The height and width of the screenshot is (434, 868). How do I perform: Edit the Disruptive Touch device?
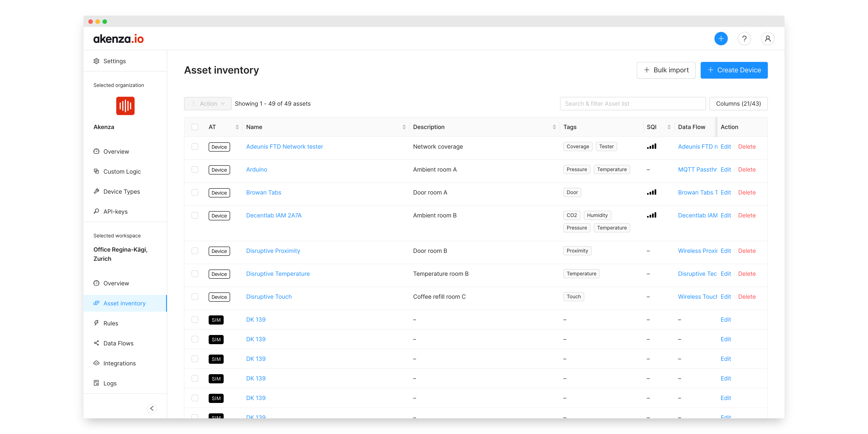point(726,297)
